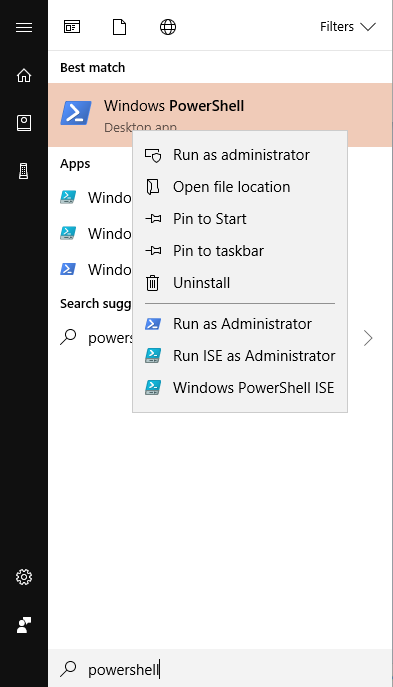Click the PowerShell icon beside Run as Administrator
393x687 pixels.
[x=153, y=324]
